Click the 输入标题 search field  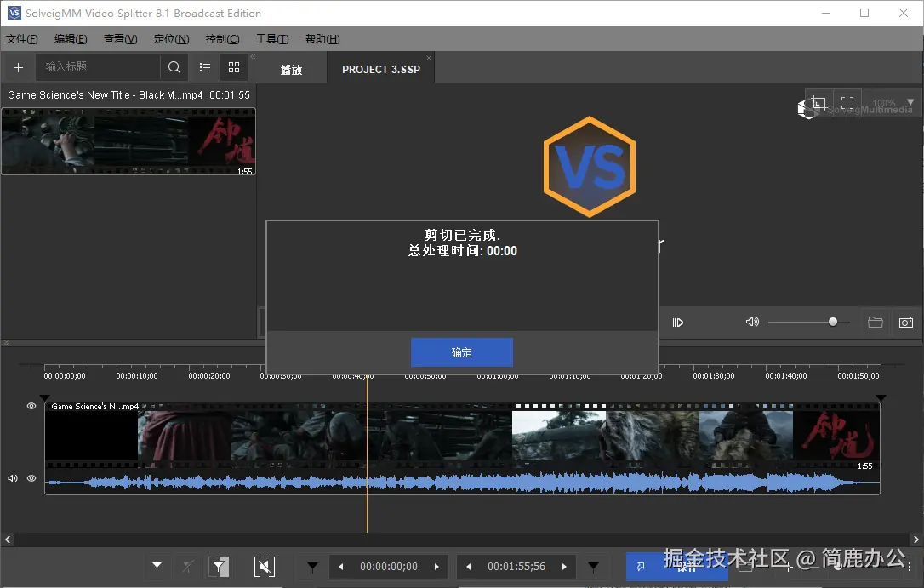98,67
